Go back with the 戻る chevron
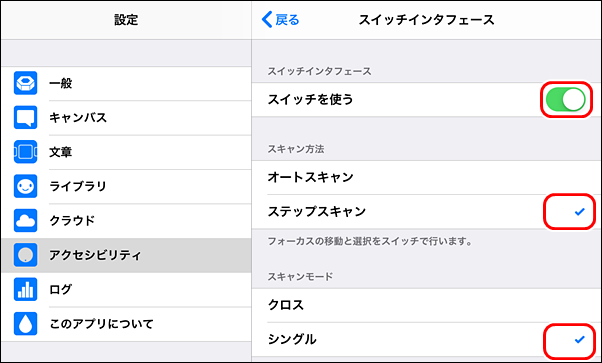This screenshot has height=363, width=602. coord(280,19)
